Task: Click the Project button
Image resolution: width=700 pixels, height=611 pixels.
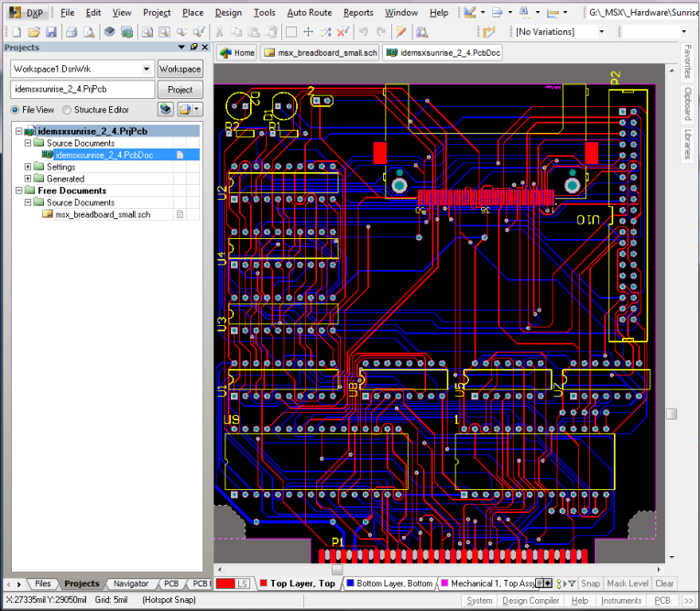Action: [180, 90]
